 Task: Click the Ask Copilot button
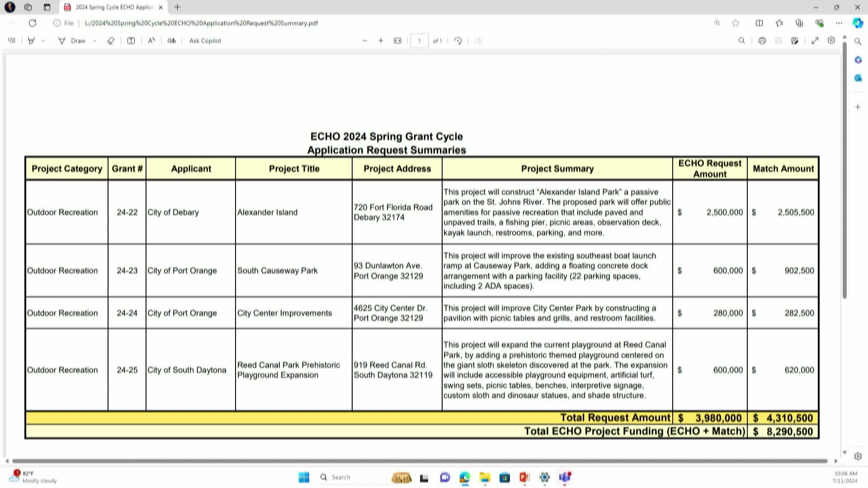205,41
